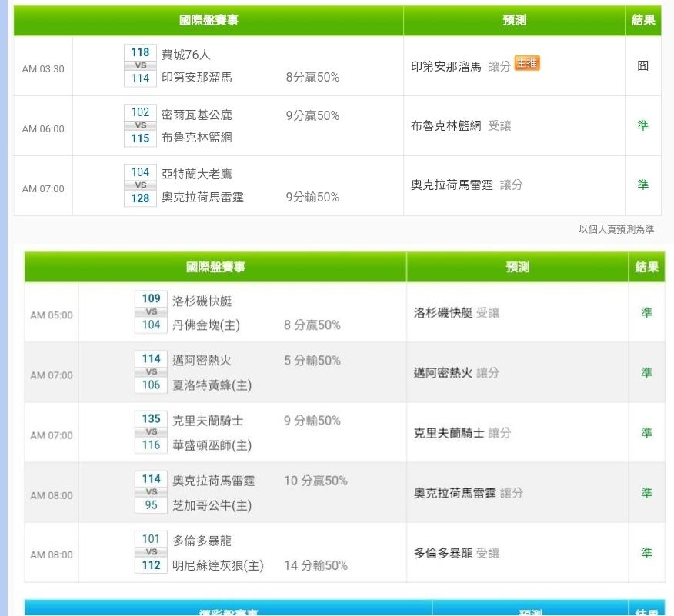Click the AM 06:00 time cell

(43, 129)
